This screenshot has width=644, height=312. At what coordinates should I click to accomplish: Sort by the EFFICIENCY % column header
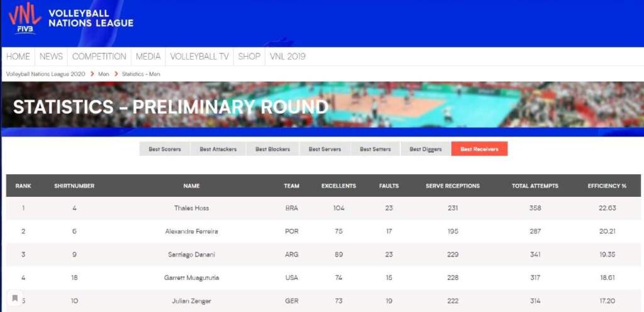click(607, 186)
